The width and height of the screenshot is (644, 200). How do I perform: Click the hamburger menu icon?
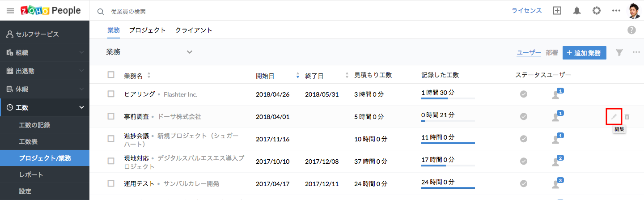(x=10, y=11)
